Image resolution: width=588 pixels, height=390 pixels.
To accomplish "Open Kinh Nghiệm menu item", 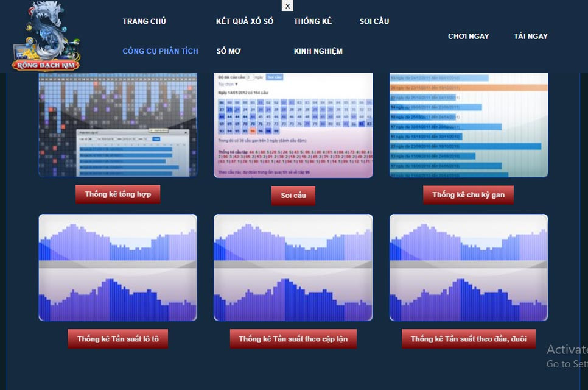I will (x=318, y=51).
